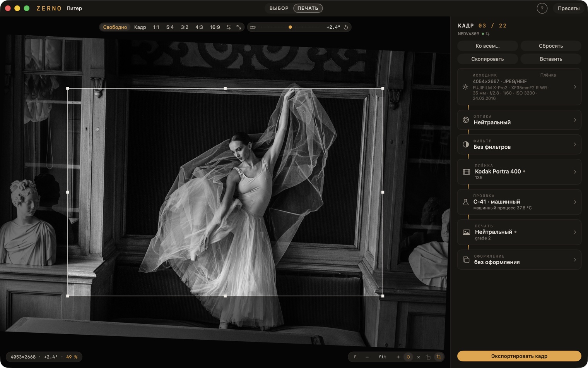
Task: Activate the crop tool icon in bottom toolbar
Action: tap(439, 357)
